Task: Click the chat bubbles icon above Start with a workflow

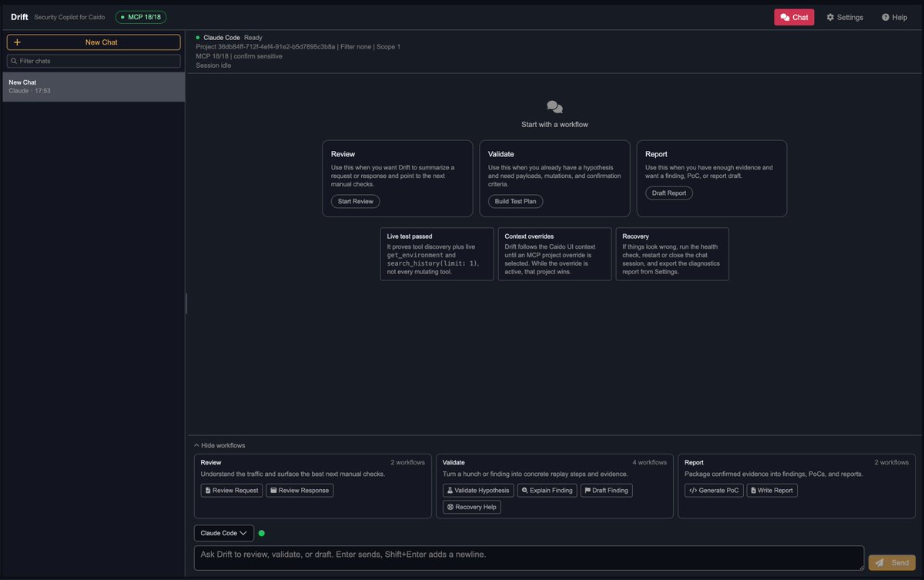Action: [x=554, y=107]
